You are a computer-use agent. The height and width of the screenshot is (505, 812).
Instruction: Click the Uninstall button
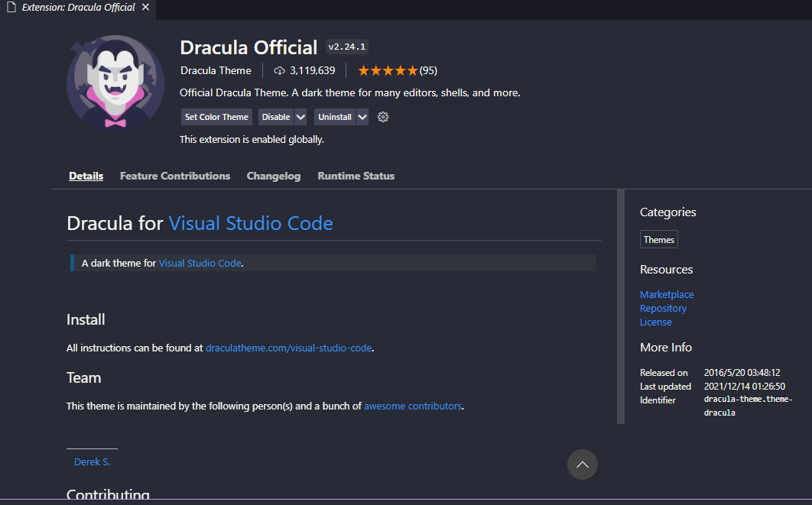[335, 117]
